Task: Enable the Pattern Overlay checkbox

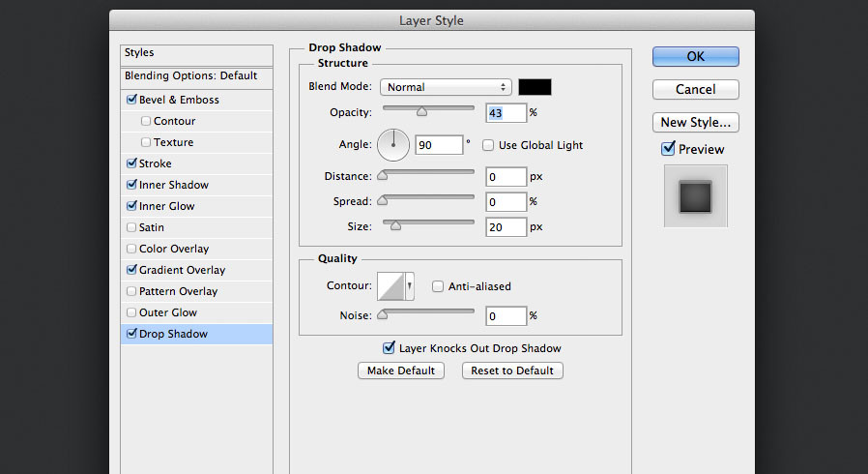Action: 131,291
